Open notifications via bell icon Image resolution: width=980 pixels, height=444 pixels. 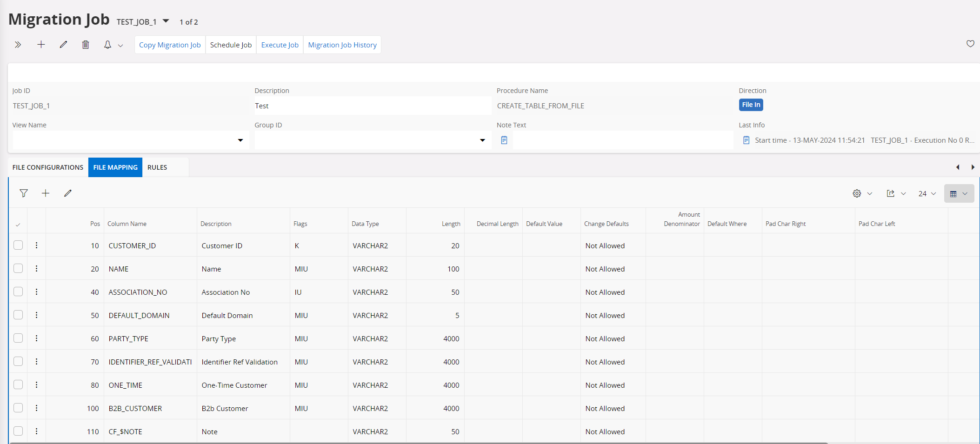coord(107,45)
